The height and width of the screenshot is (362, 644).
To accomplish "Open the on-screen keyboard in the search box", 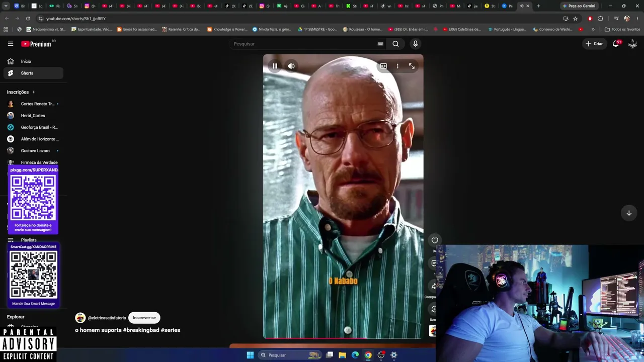I will [x=380, y=44].
